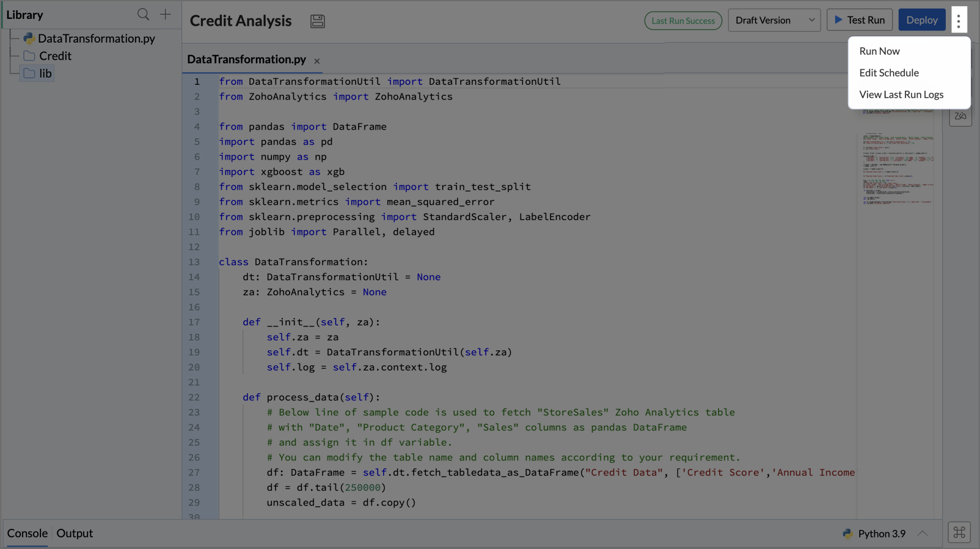Click the Python file icon next to DataTransformation.py

(29, 39)
